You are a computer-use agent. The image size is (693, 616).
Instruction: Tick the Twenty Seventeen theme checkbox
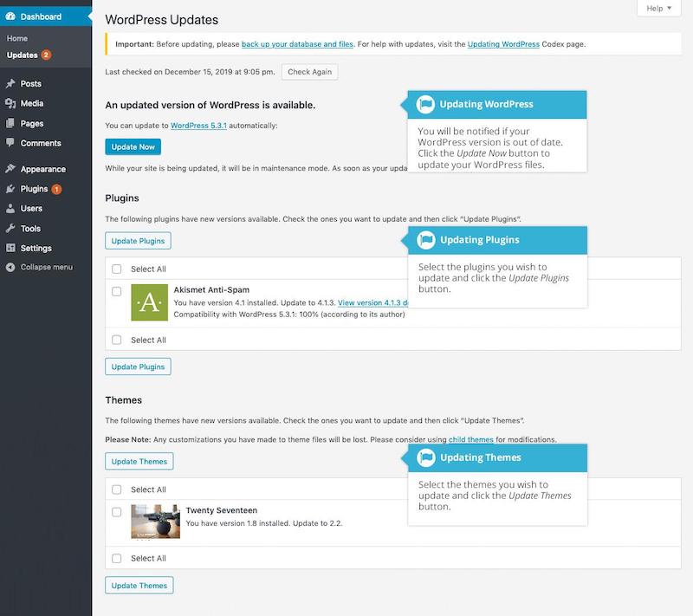pyautogui.click(x=117, y=512)
